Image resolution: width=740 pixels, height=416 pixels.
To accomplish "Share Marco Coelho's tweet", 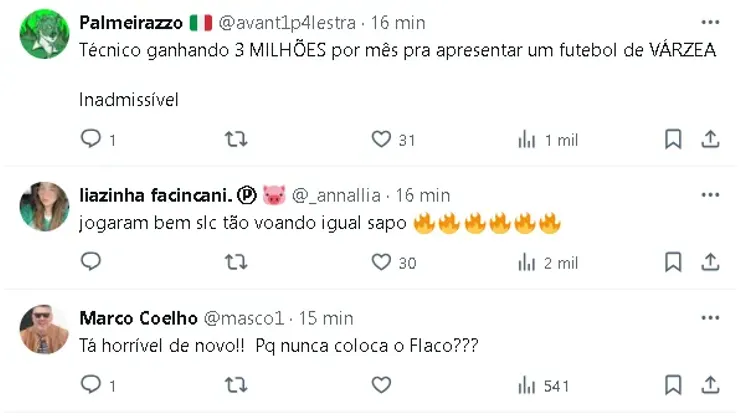I will point(710,385).
